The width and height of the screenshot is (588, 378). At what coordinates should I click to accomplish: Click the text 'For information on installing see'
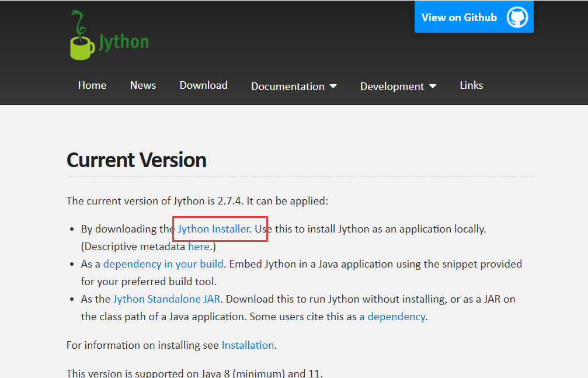click(x=142, y=345)
